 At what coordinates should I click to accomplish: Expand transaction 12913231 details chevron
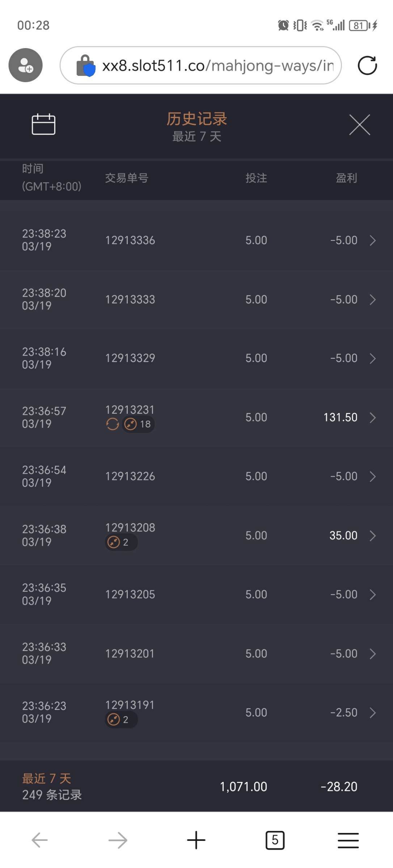[x=373, y=418]
